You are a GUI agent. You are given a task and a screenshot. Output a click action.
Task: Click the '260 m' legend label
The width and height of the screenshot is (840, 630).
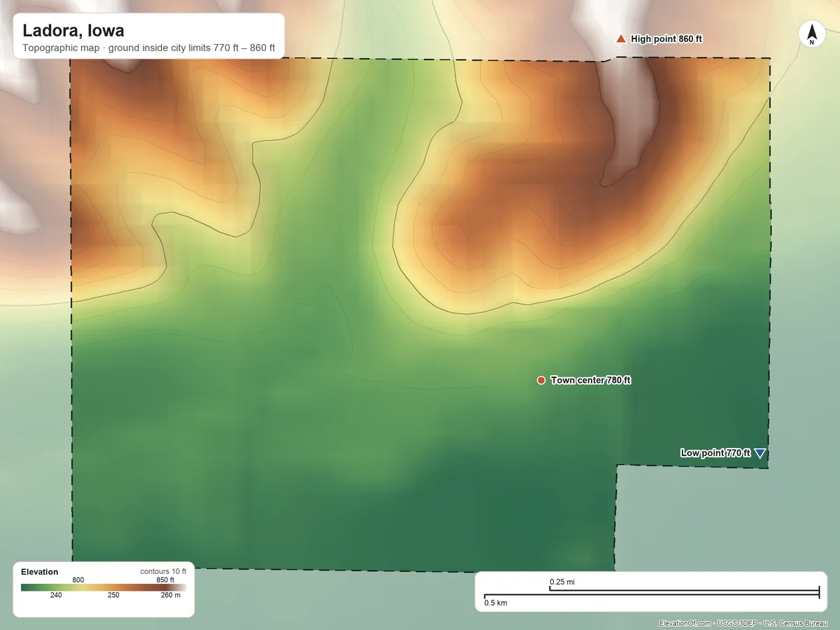click(x=171, y=596)
